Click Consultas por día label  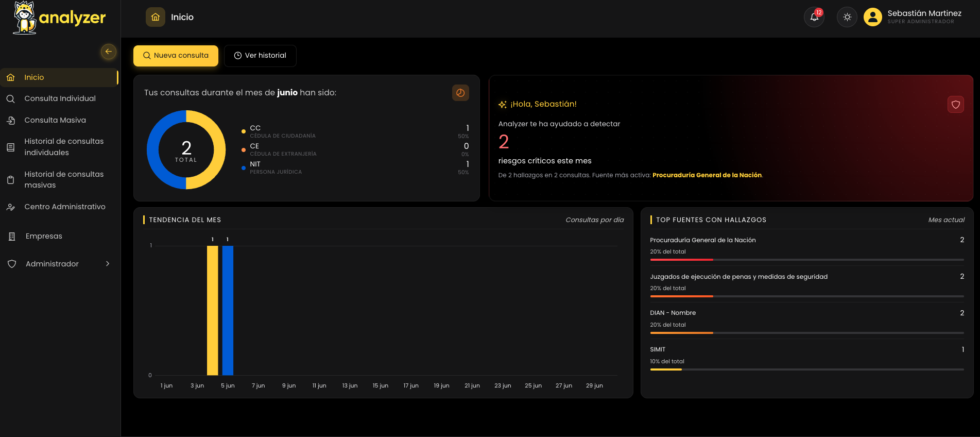point(595,220)
